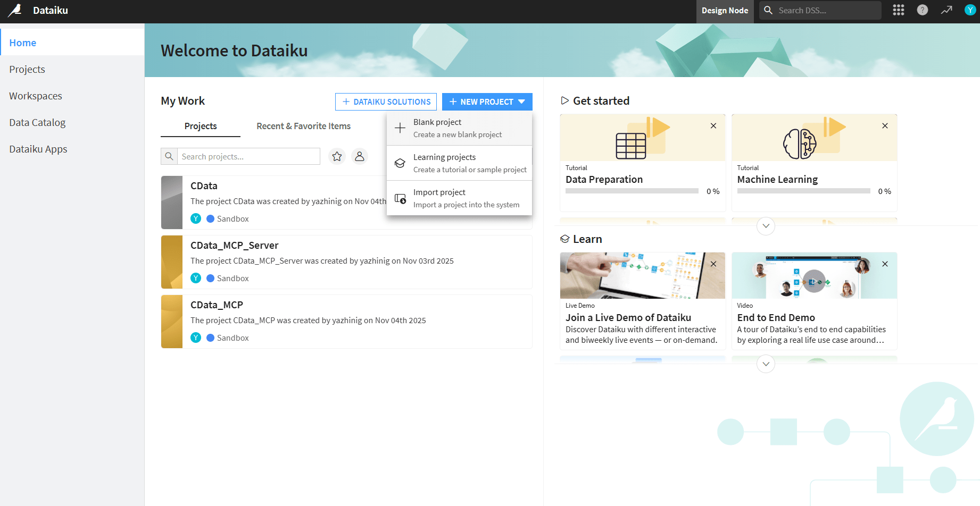Switch to Recent & Favorite Items tab
The width and height of the screenshot is (980, 506).
point(303,126)
